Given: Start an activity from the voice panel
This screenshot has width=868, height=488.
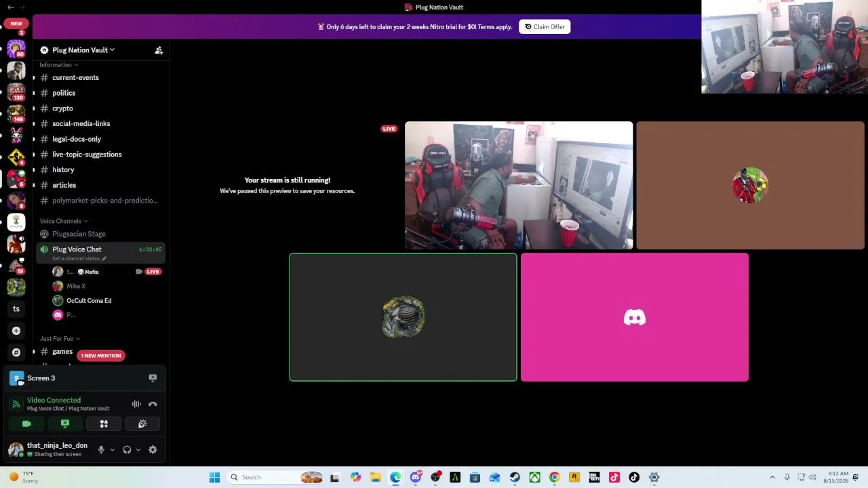Looking at the screenshot, I should pyautogui.click(x=104, y=424).
